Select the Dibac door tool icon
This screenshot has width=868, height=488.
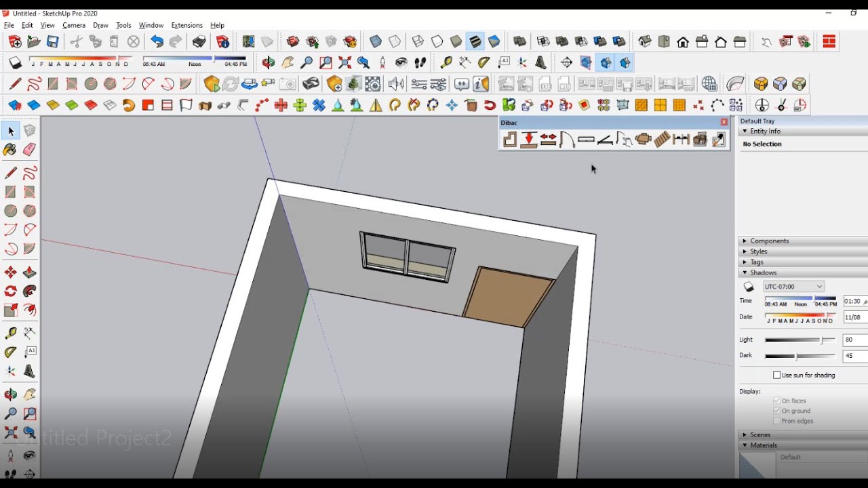tap(567, 140)
